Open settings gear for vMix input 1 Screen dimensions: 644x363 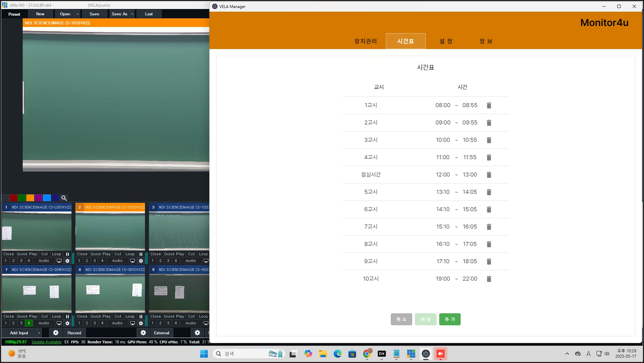(x=67, y=261)
